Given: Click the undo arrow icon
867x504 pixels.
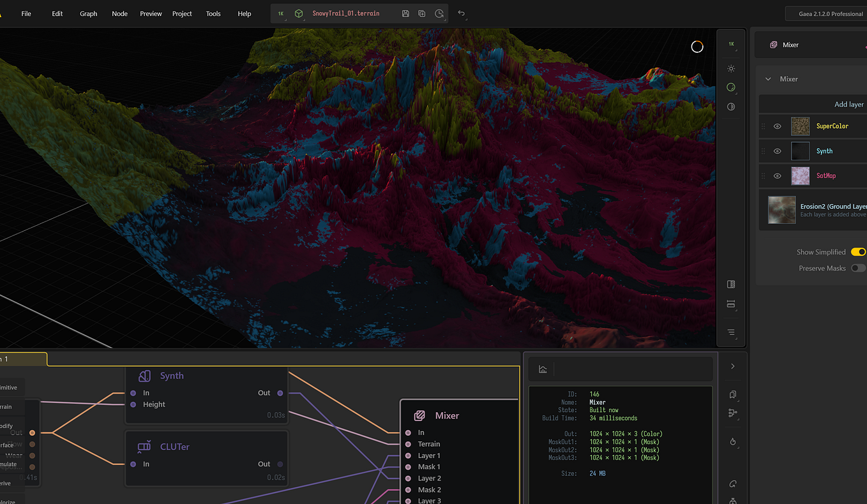Looking at the screenshot, I should [x=462, y=13].
